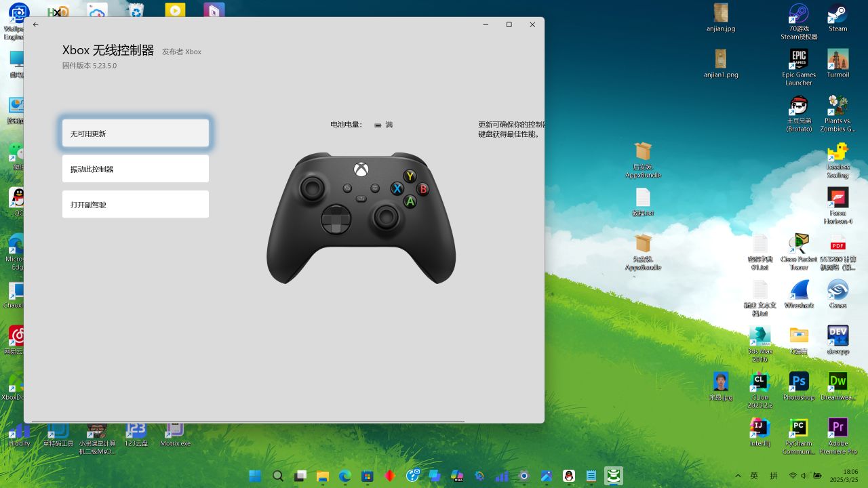Screen dimensions: 868x488
Task: Open File Explorer from the taskbar
Action: click(x=322, y=476)
